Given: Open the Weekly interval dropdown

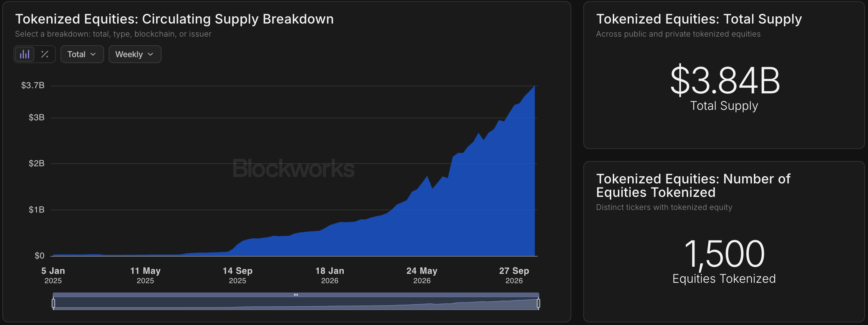Looking at the screenshot, I should [135, 54].
